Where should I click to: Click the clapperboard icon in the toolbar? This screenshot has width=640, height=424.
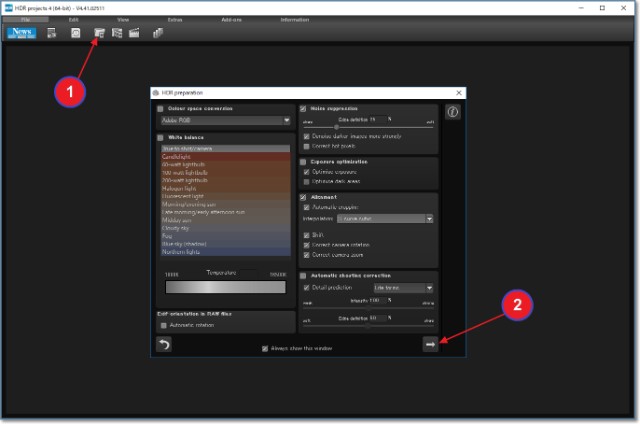(x=134, y=33)
